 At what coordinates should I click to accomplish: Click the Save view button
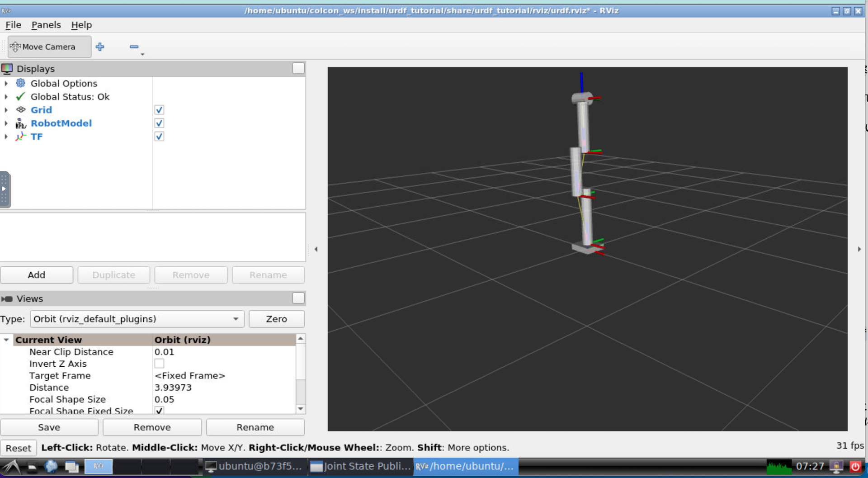[x=49, y=427]
